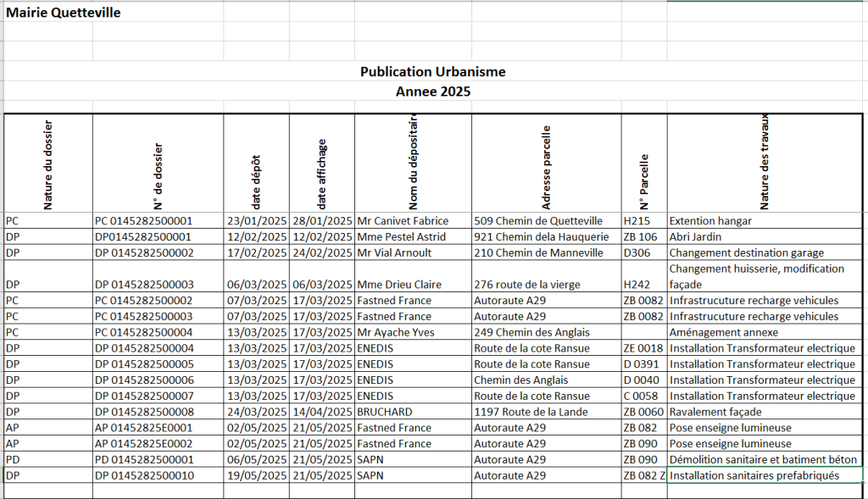The height and width of the screenshot is (499, 868).
Task: Click the 'ZB 0060' parcel cell
Action: 644,412
